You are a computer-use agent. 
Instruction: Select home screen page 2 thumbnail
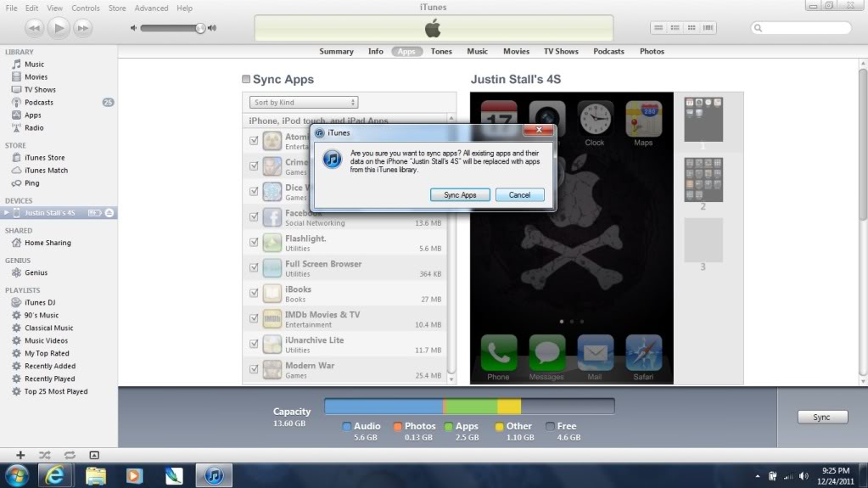[x=703, y=180]
